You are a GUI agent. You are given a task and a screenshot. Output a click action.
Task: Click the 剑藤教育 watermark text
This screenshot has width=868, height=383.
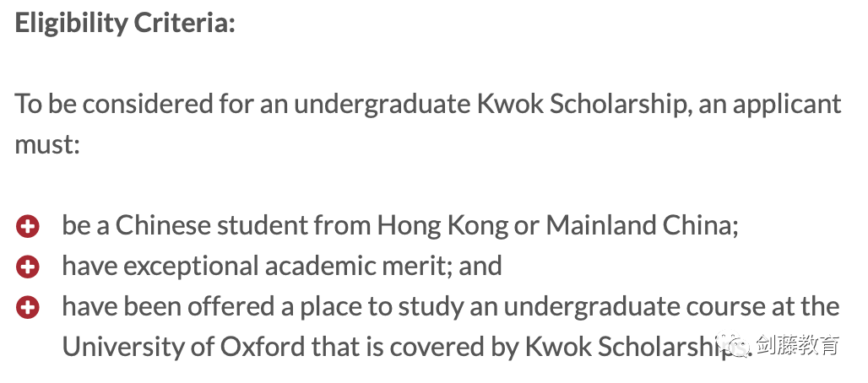click(x=798, y=345)
